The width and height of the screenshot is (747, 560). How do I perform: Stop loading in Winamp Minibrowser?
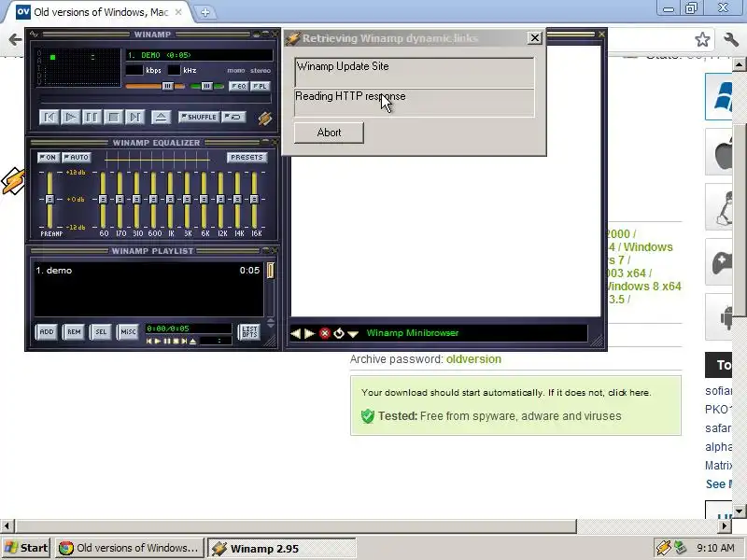pyautogui.click(x=325, y=333)
